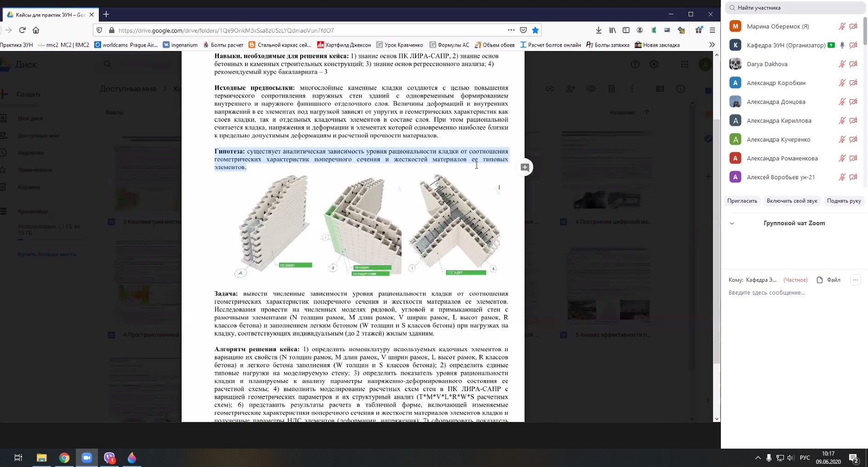868x467 pixels.
Task: Open the Drive help icon
Action: [x=635, y=64]
